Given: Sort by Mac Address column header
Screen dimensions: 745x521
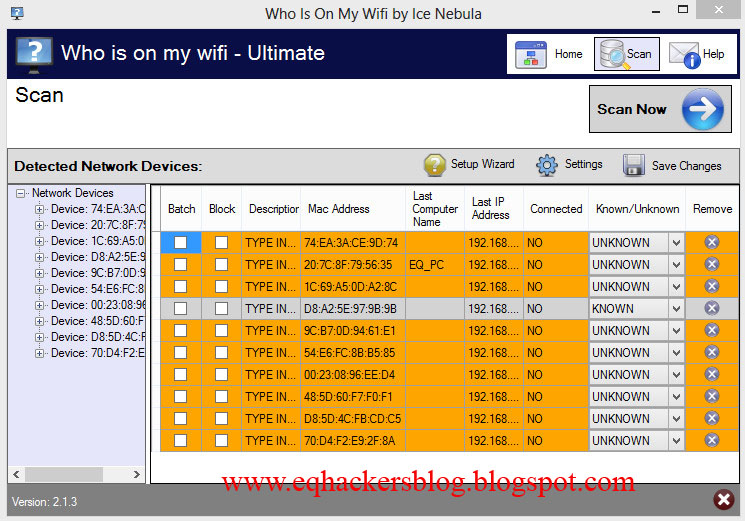Looking at the screenshot, I should [x=353, y=209].
